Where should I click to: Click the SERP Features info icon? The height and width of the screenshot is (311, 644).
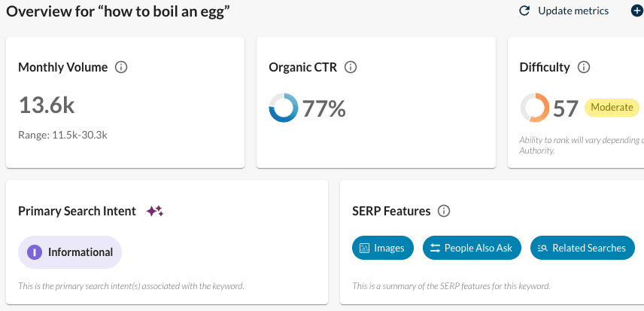444,211
